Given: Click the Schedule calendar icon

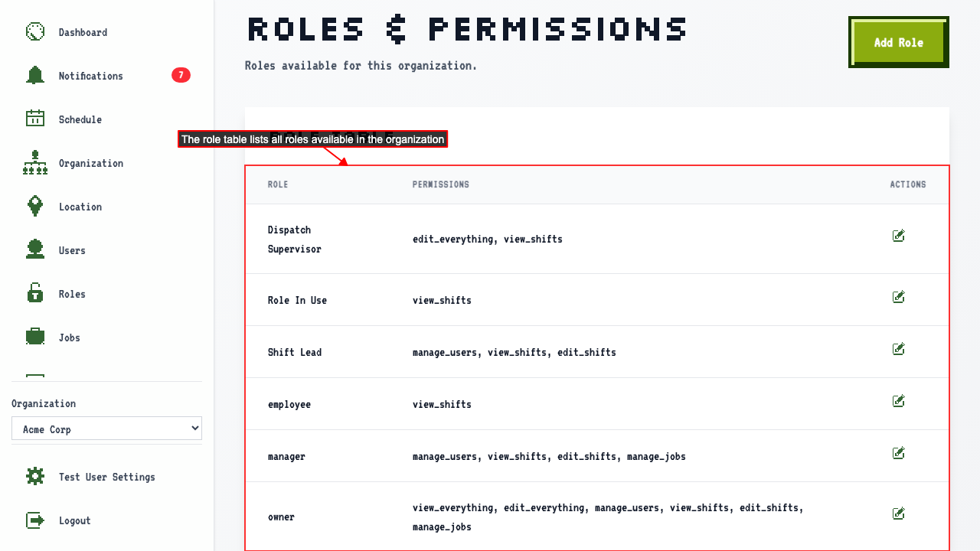Looking at the screenshot, I should click(x=35, y=119).
